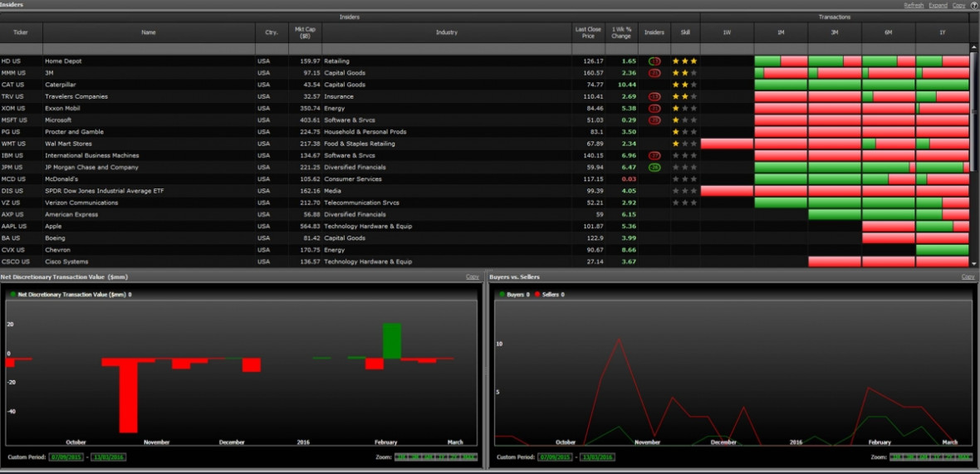Click the Cisco Systems row name

[67, 261]
